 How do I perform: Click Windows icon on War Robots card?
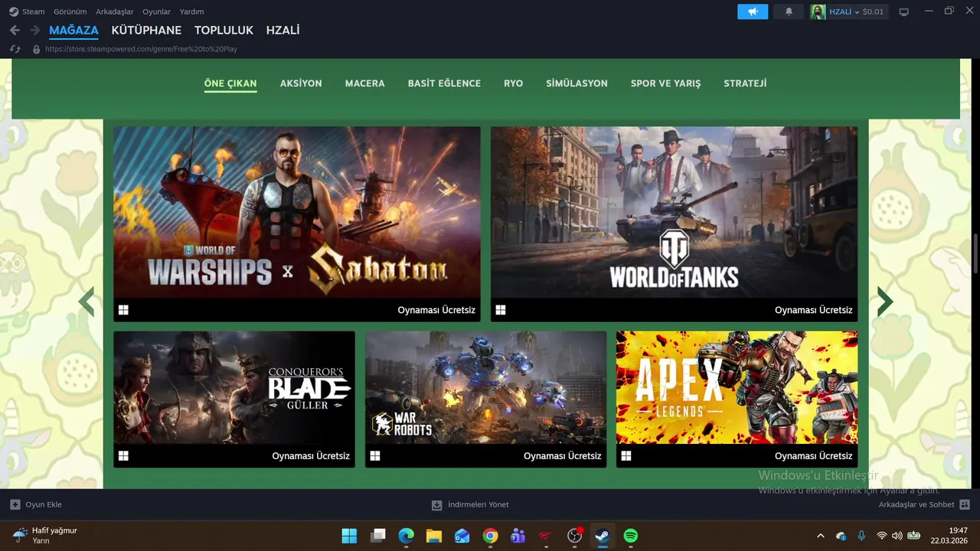click(x=375, y=455)
